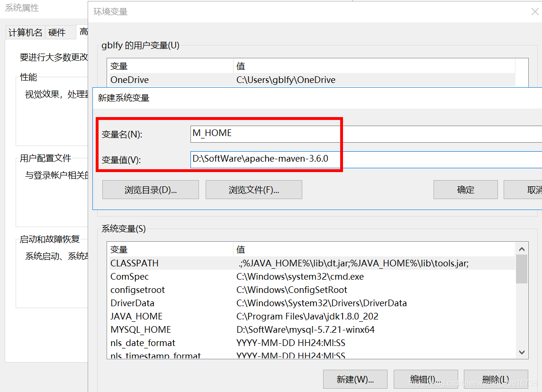The height and width of the screenshot is (392, 542).
Task: Click value C:\Windows\System32\Drivers\DriverData
Action: 322,303
